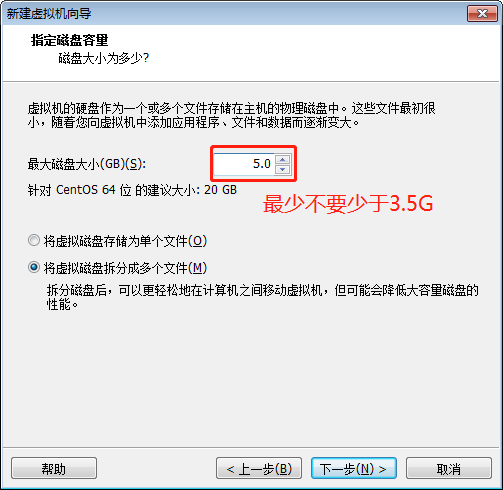Image resolution: width=503 pixels, height=490 pixels.
Task: Go back using 上一步(B) button
Action: click(259, 468)
